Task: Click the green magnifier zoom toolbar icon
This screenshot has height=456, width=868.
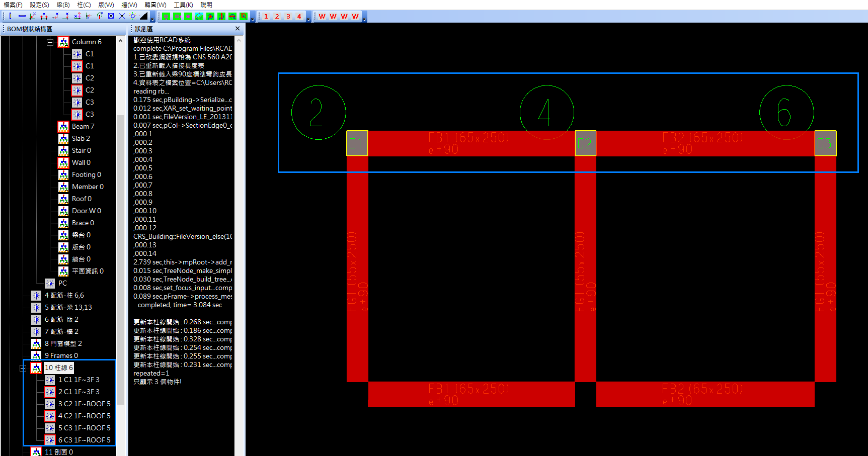Action: [244, 17]
